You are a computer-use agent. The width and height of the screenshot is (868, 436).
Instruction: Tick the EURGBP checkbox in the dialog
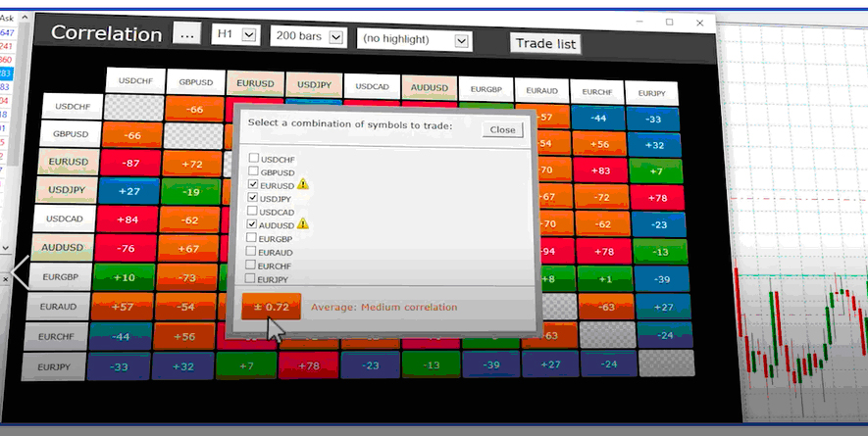[x=251, y=238]
